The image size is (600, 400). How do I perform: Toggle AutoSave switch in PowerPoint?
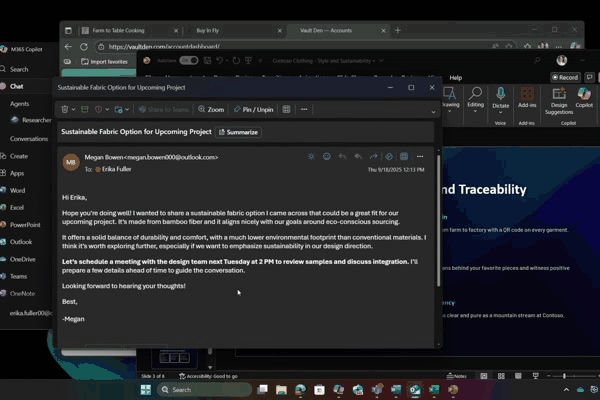pyautogui.click(x=189, y=60)
